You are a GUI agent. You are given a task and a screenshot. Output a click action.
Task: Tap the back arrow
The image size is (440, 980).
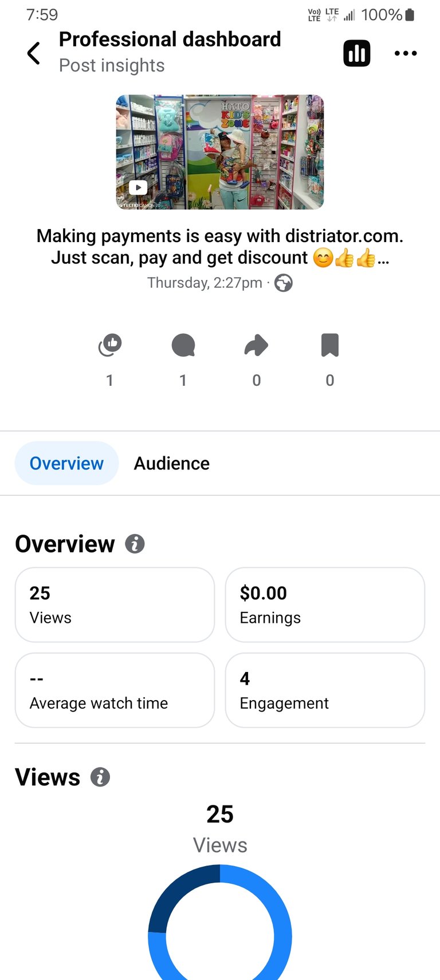click(x=34, y=53)
